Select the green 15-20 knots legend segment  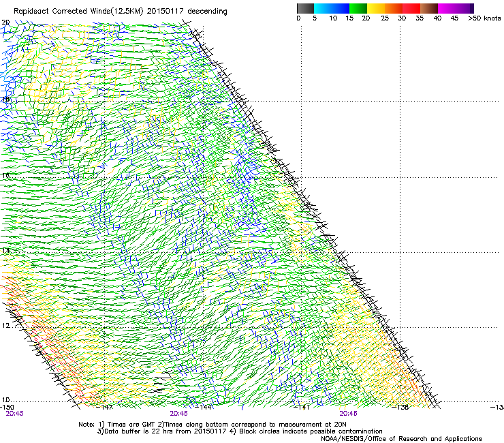(358, 8)
